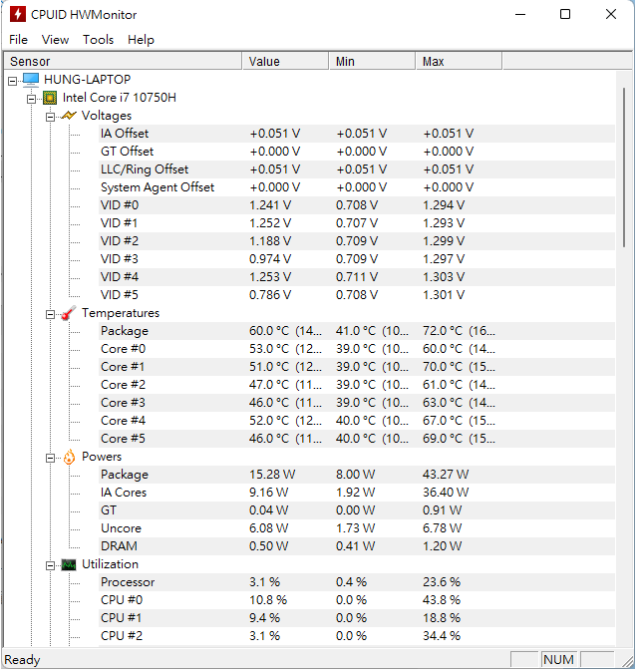The height and width of the screenshot is (672, 638).
Task: Select the CPU #2 utilization row
Action: click(x=357, y=636)
